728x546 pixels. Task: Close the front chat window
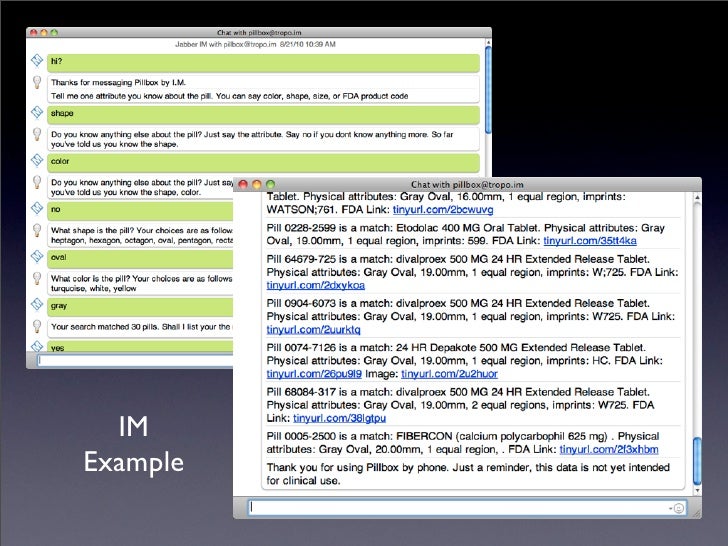tap(243, 184)
